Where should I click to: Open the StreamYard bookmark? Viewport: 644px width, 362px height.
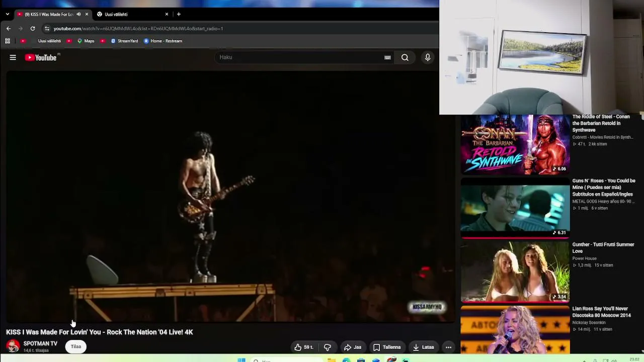(x=124, y=41)
